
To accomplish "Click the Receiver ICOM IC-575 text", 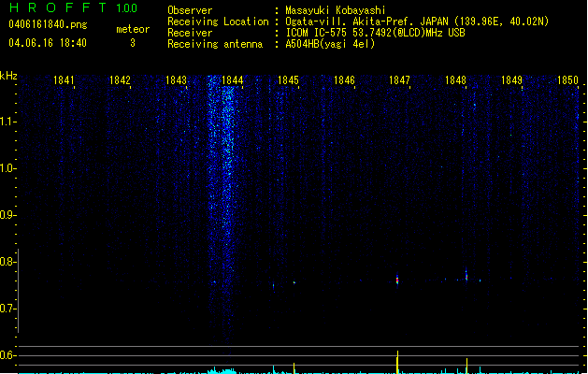I will 375,33.
